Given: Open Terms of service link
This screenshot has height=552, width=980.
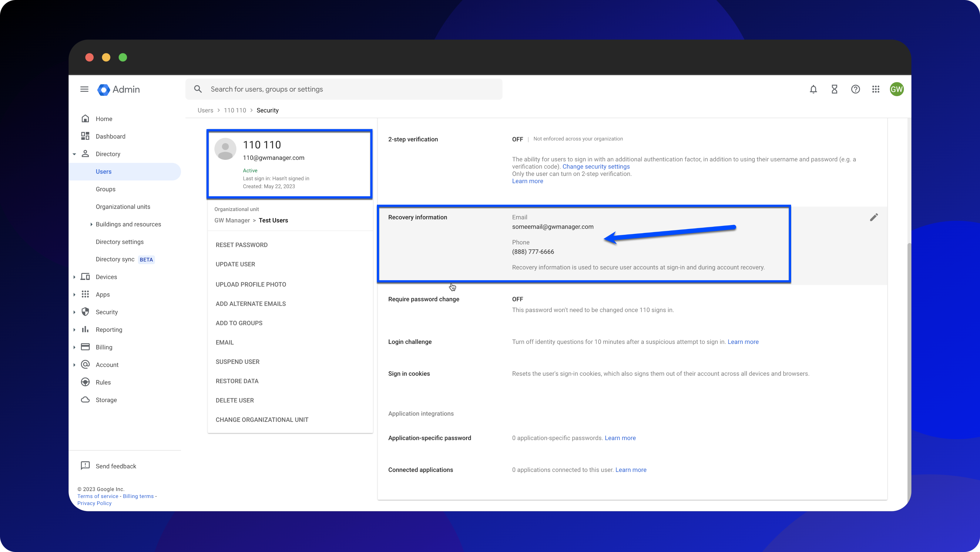Looking at the screenshot, I should (98, 496).
